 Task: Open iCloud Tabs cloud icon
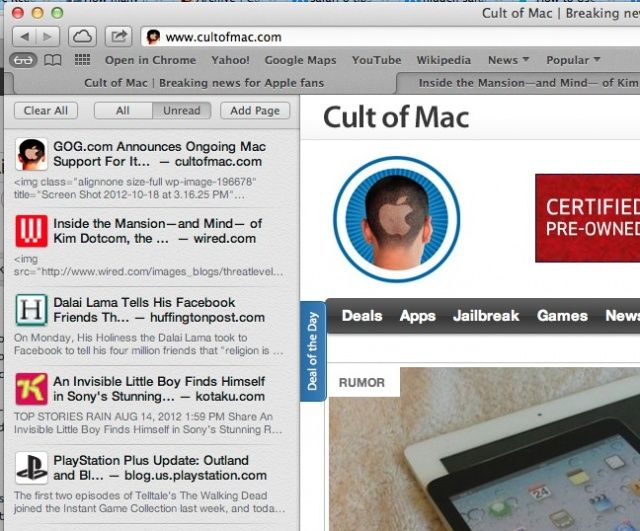(x=82, y=37)
